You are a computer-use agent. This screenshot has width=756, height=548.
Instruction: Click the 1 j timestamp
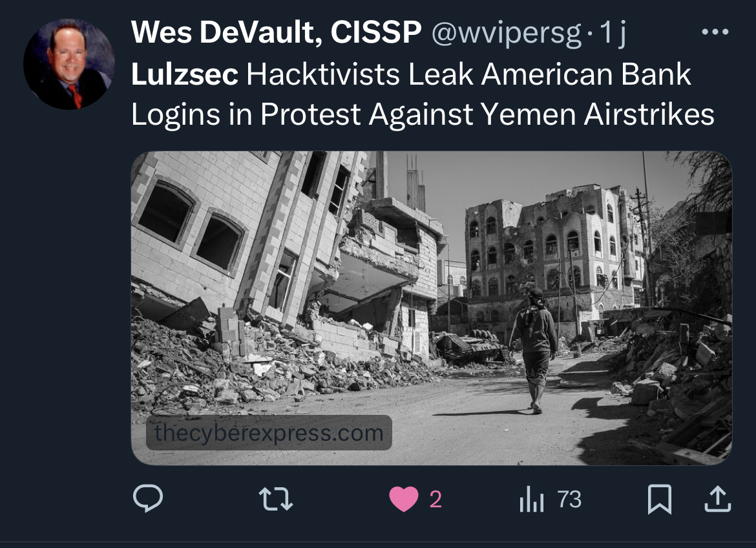tap(613, 33)
